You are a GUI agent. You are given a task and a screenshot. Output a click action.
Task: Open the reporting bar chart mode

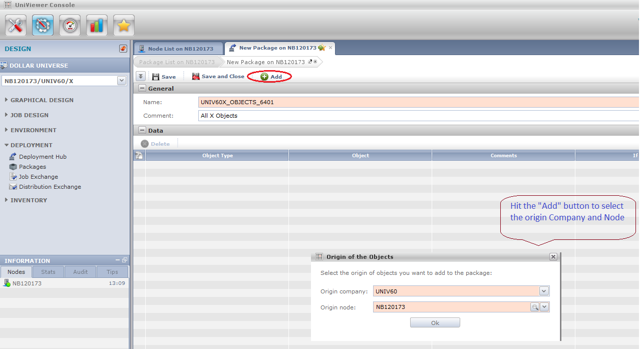coord(97,25)
